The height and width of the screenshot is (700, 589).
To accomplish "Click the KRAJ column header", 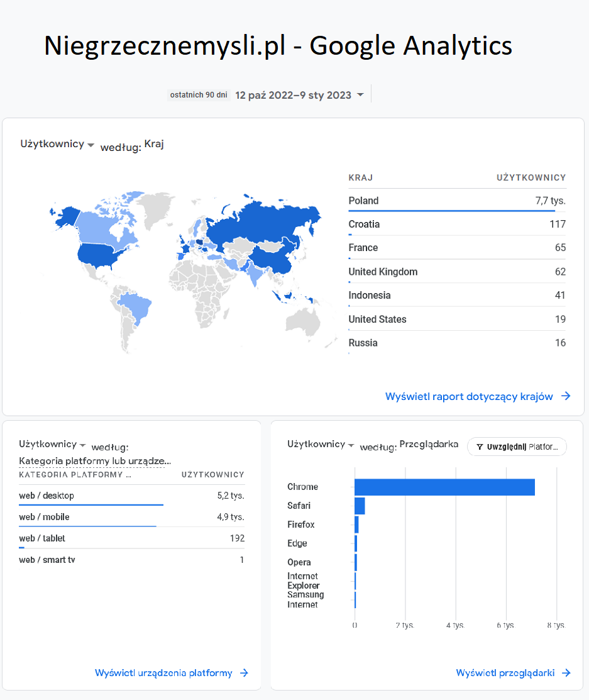I will click(x=361, y=178).
